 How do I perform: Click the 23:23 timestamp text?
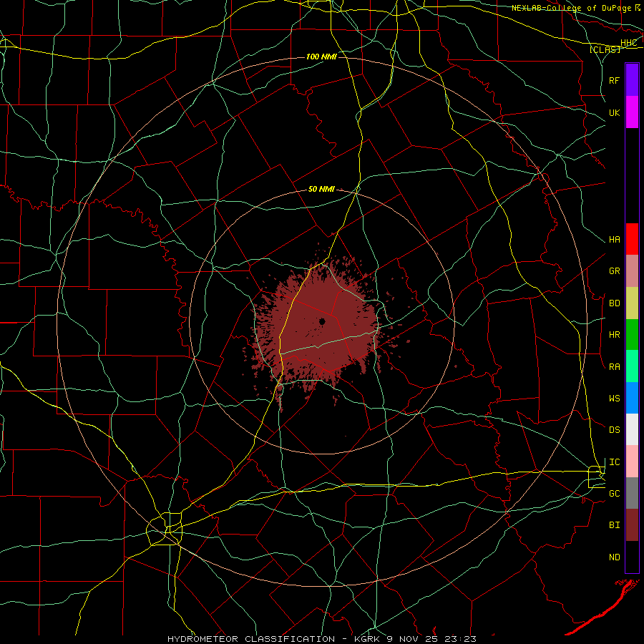[460, 639]
